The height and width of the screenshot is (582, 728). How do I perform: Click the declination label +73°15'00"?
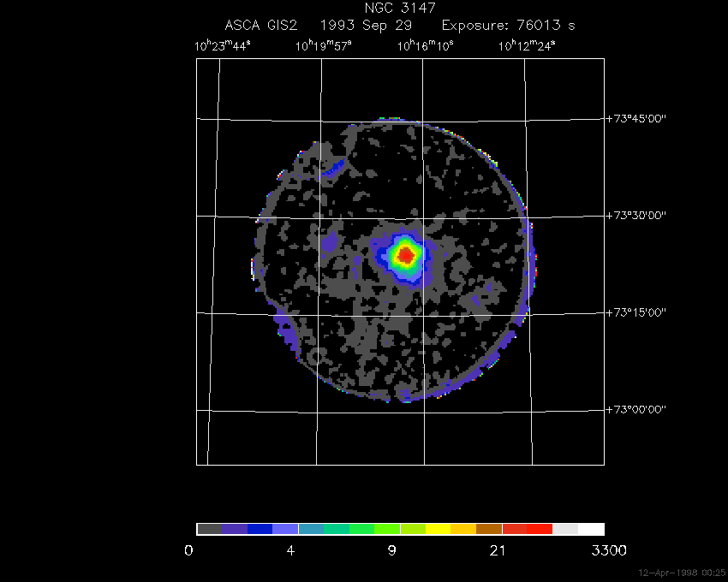point(636,312)
